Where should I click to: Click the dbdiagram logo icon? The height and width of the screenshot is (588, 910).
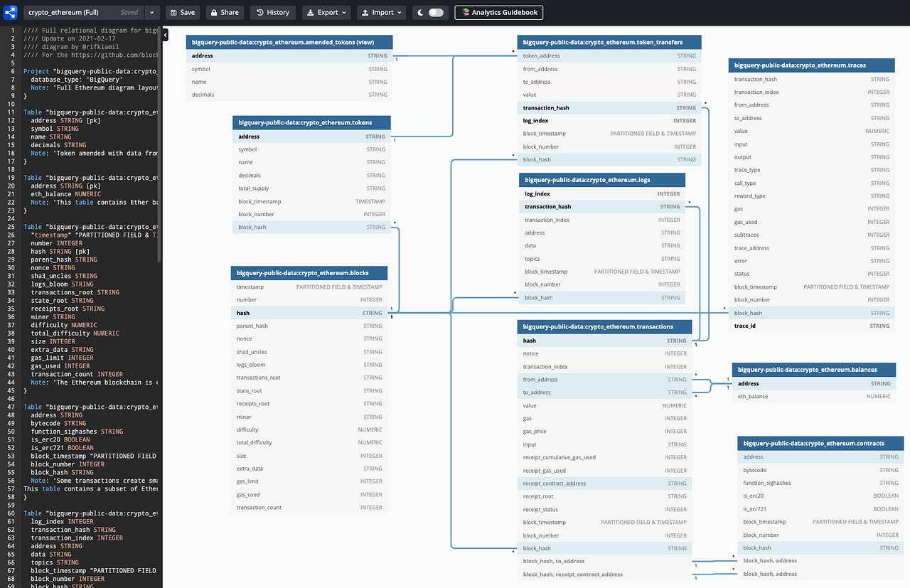[x=9, y=12]
